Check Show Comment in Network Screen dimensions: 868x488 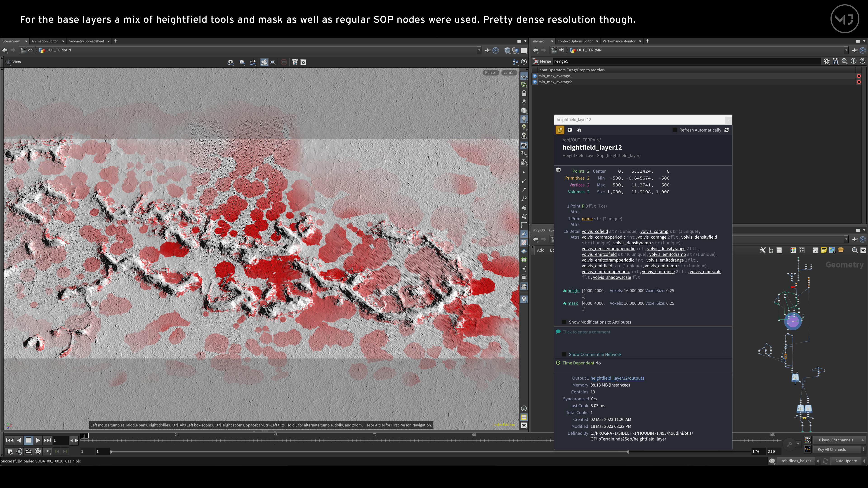click(x=564, y=354)
